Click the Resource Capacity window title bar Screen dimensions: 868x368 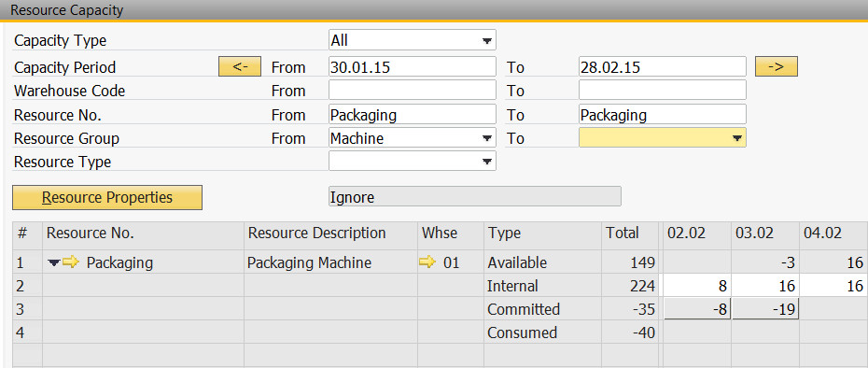434,10
